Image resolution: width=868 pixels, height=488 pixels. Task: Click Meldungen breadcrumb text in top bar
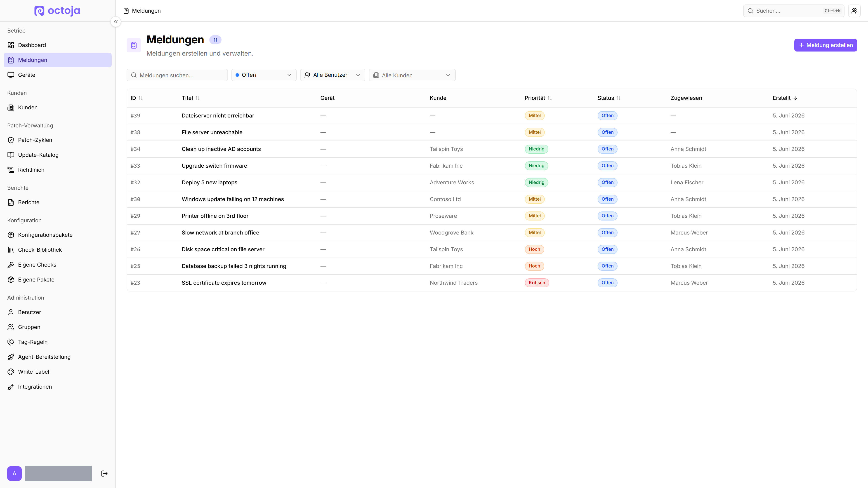[x=146, y=11]
